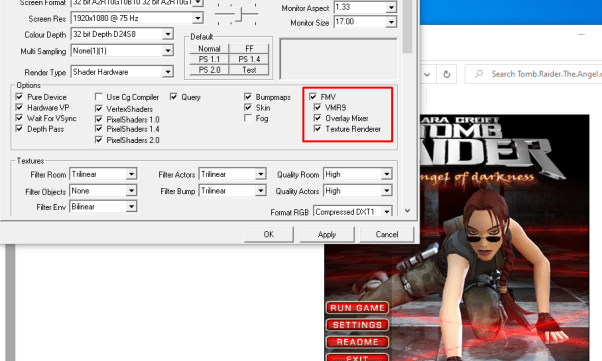Open the Monitor Aspect dropdown
Viewport: 602px width, 361px height.
[391, 7]
